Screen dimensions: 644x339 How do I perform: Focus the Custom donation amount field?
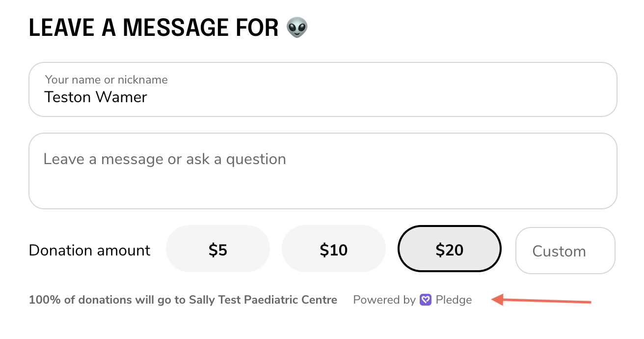click(565, 251)
